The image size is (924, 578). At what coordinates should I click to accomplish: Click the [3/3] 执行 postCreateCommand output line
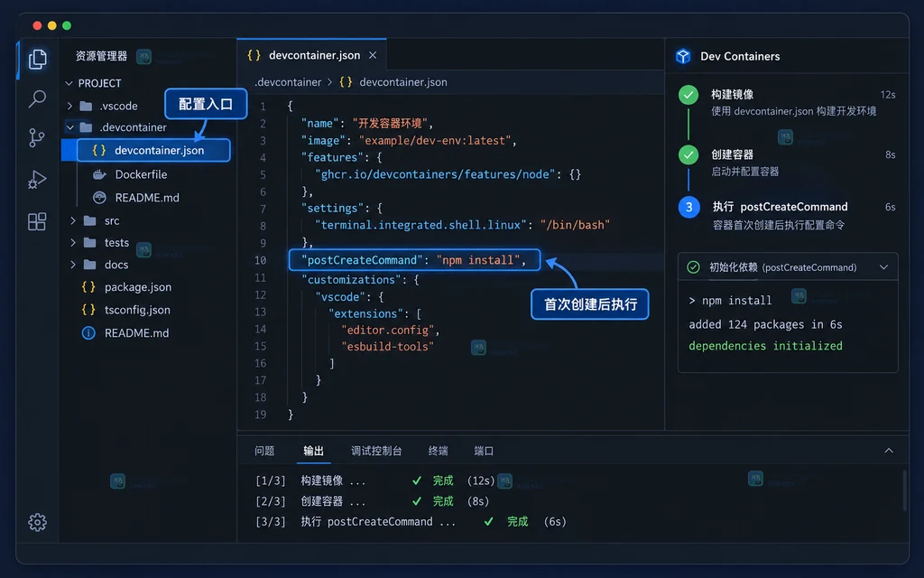pyautogui.click(x=411, y=521)
